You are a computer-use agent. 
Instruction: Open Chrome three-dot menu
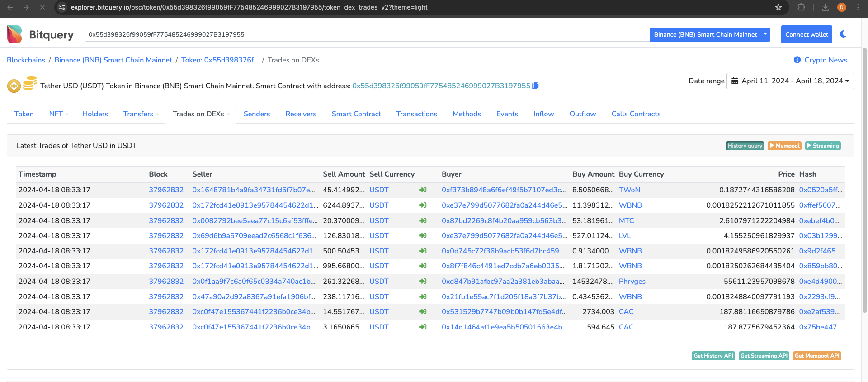pyautogui.click(x=858, y=7)
